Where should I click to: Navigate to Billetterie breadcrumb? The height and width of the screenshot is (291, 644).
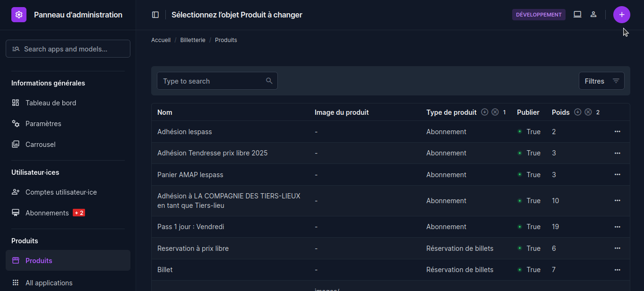click(193, 40)
